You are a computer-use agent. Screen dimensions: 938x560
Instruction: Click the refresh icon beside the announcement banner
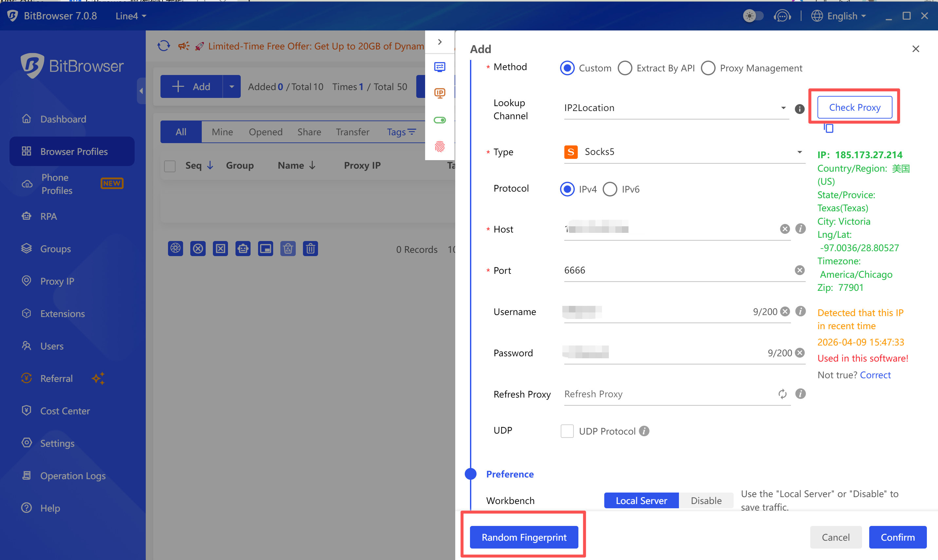163,46
